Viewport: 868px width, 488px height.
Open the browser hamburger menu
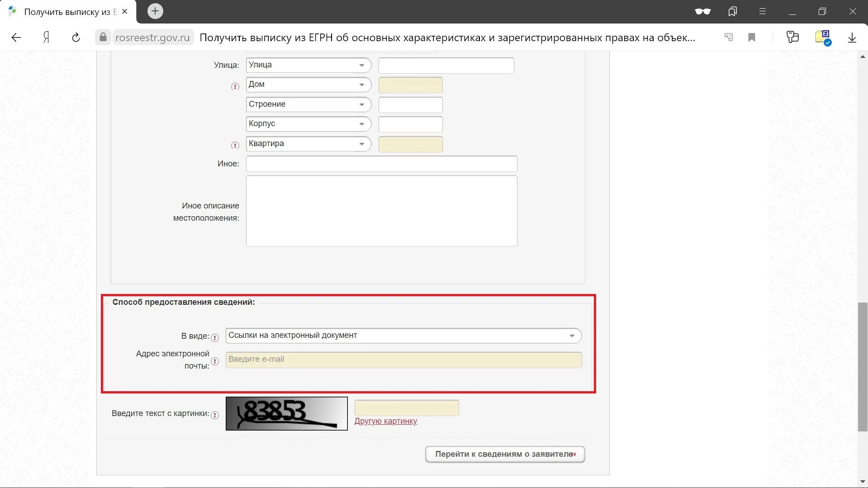point(763,11)
